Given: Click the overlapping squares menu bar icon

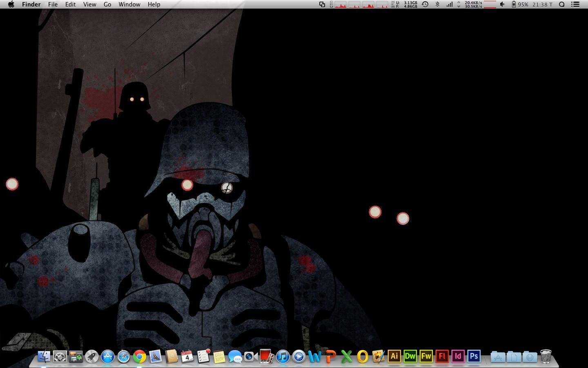Looking at the screenshot, I should pyautogui.click(x=322, y=4).
